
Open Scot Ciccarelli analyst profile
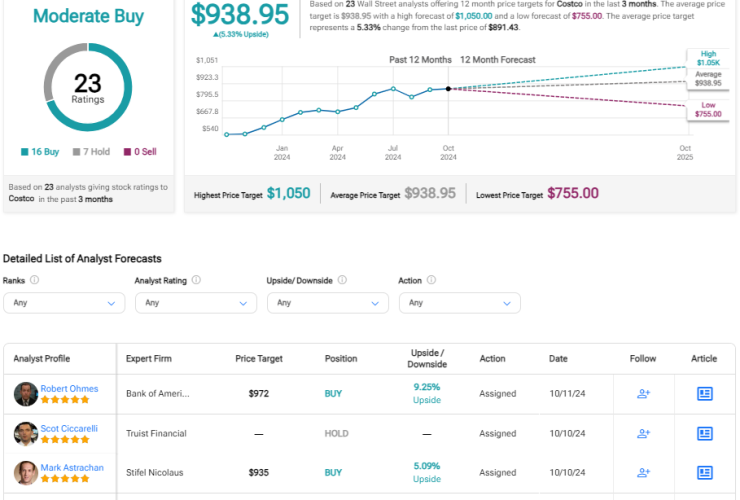click(x=69, y=429)
